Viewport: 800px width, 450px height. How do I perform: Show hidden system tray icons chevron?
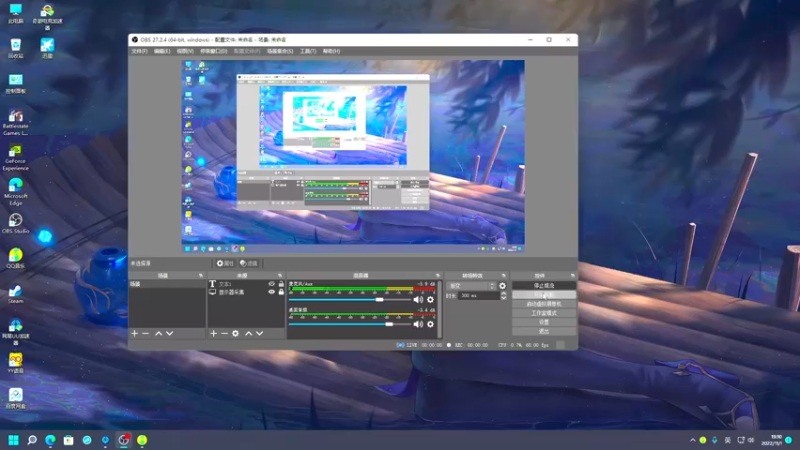tap(692, 440)
